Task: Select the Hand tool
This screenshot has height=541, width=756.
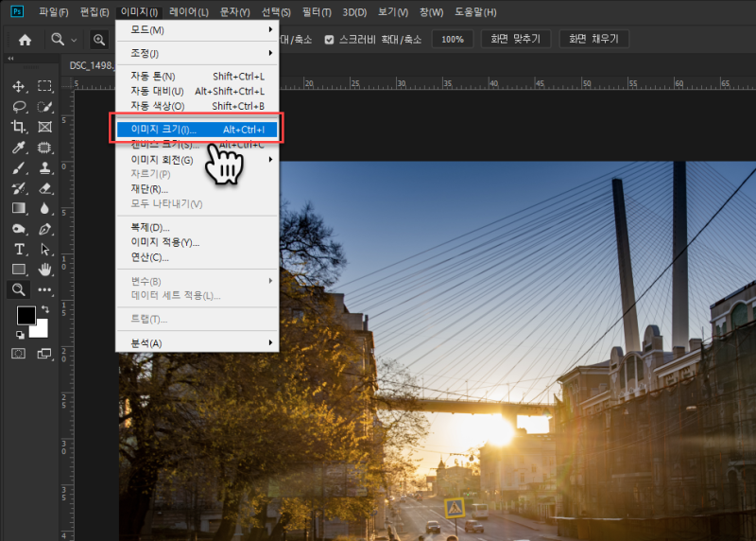Action: [x=44, y=270]
